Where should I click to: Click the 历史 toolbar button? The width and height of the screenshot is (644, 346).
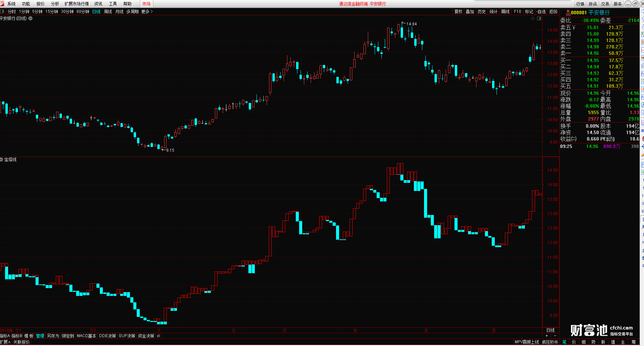tap(482, 12)
